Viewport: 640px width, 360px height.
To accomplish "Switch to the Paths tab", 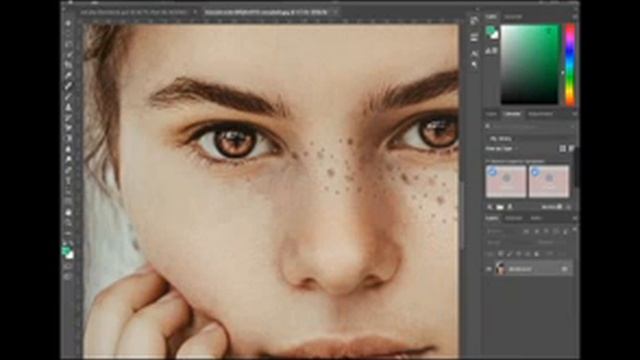I will (536, 218).
